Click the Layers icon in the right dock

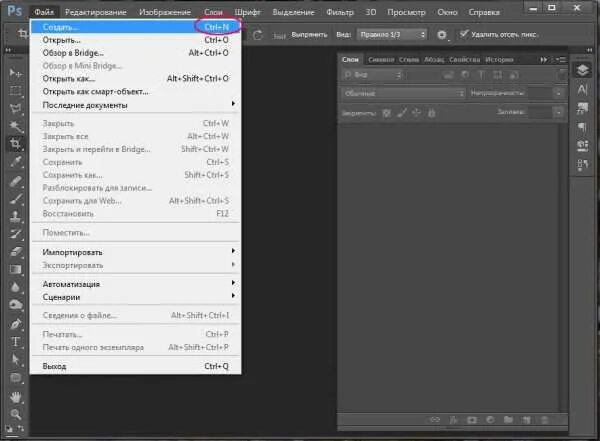[x=582, y=70]
